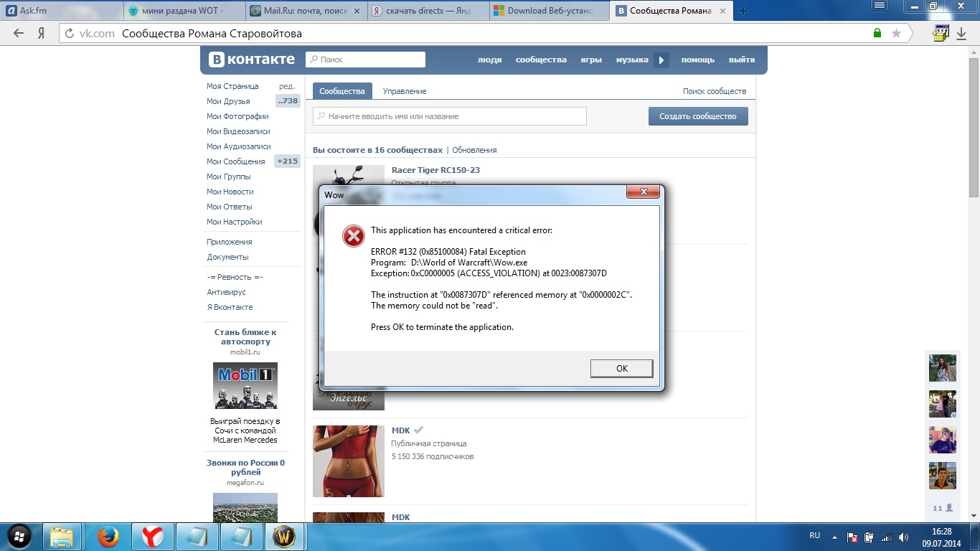
Task: Click the Yandex Я button in toolbar
Action: point(42,33)
